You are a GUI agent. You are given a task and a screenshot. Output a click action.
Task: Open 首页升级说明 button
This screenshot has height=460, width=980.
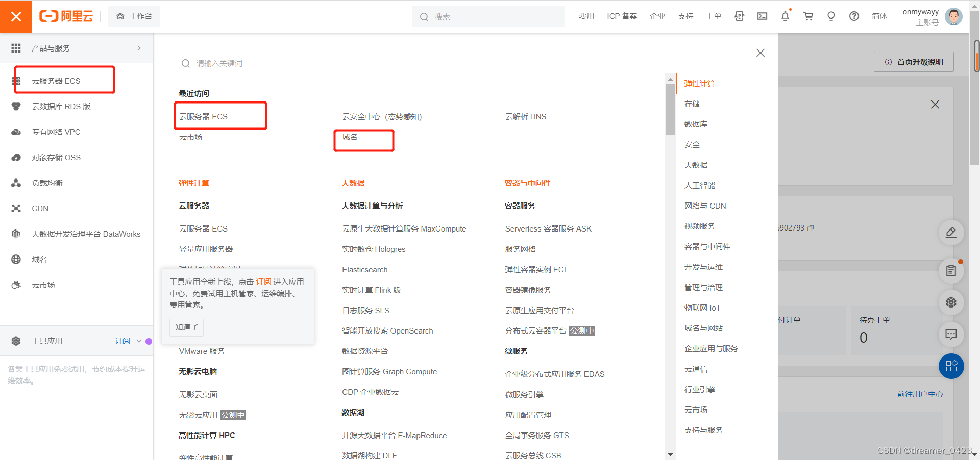tap(914, 62)
